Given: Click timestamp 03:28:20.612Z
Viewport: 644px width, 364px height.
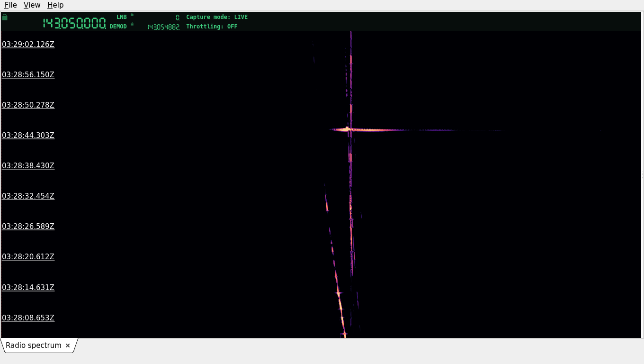Looking at the screenshot, I should [x=28, y=256].
